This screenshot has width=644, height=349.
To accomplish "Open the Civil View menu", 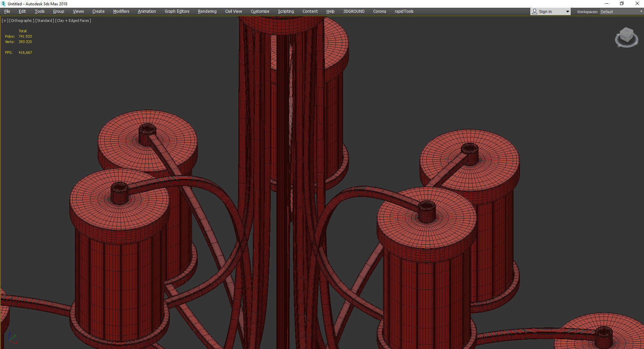I will (x=234, y=11).
